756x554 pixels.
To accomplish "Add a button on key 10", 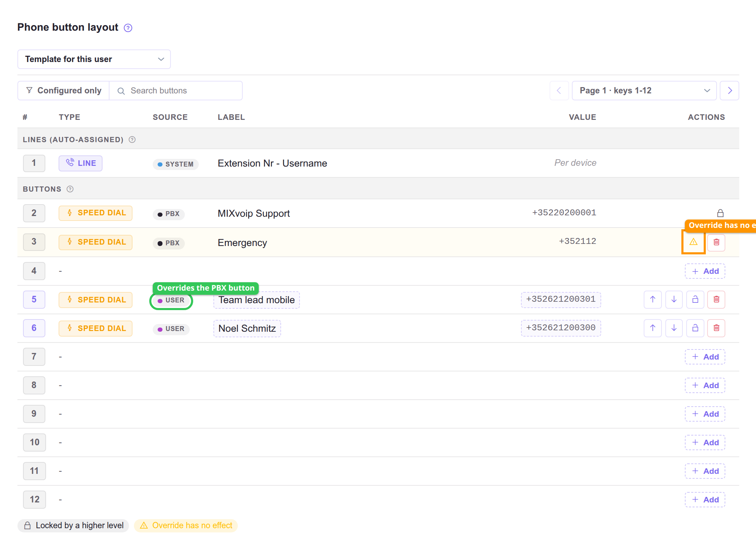I will (705, 443).
